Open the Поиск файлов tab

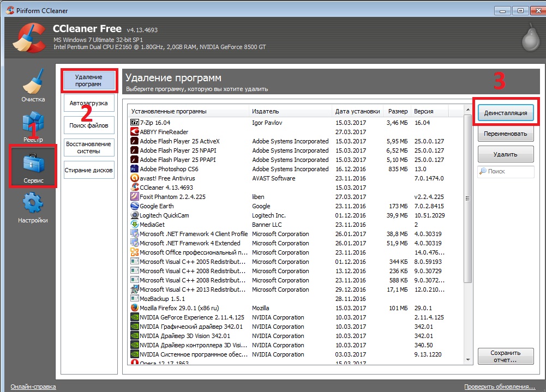tap(89, 125)
